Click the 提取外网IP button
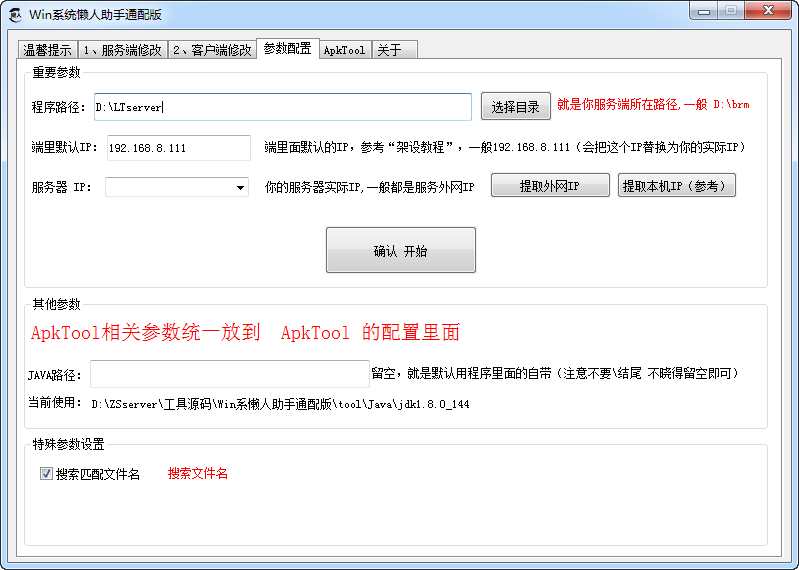 [550, 186]
